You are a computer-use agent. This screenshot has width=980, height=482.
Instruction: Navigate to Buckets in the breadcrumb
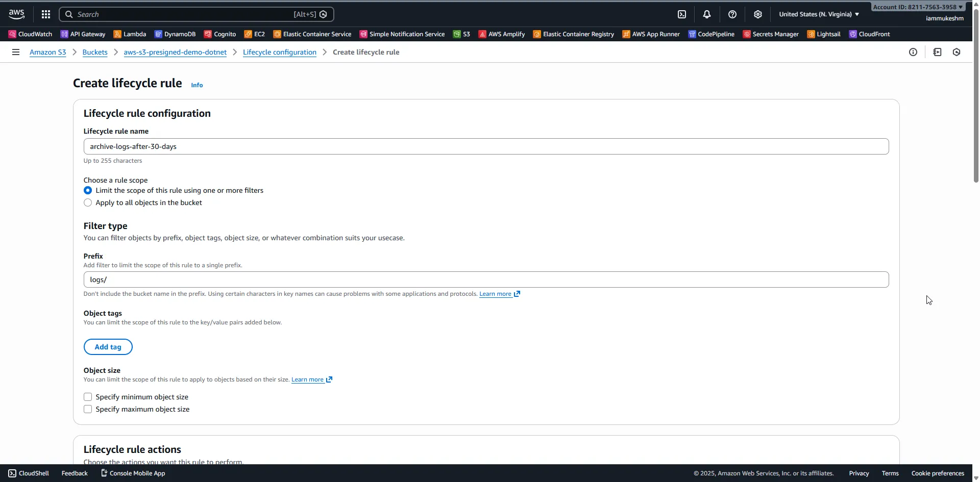(x=94, y=52)
